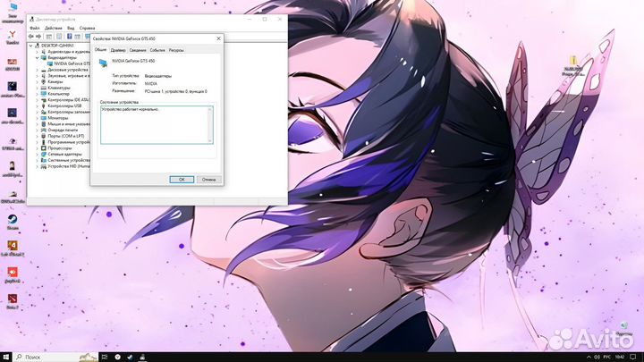Click the blue Help toolbar icon

click(x=69, y=37)
